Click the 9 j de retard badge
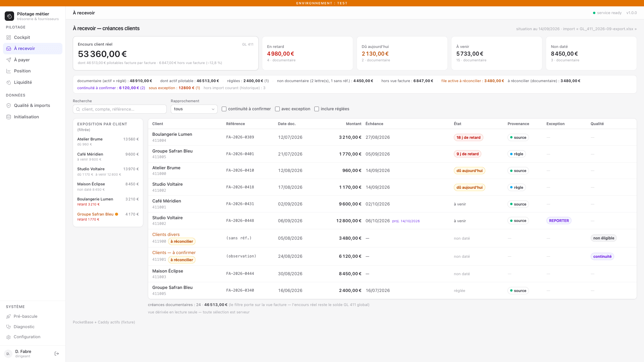644x362 pixels. click(x=468, y=154)
